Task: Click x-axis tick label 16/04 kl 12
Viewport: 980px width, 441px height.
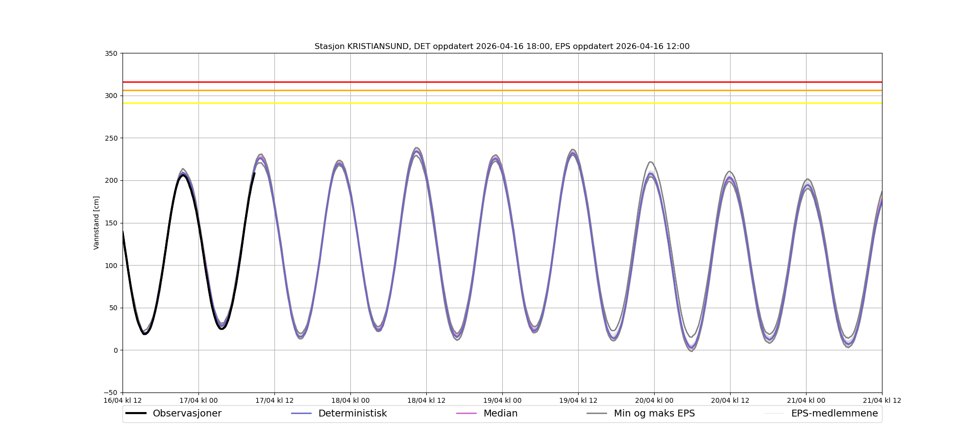Action: pos(122,400)
